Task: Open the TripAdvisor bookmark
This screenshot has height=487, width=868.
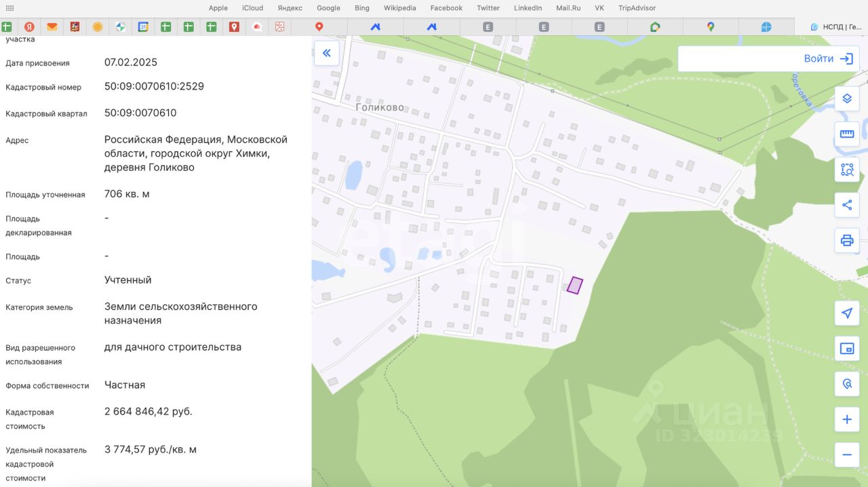Action: [x=637, y=8]
